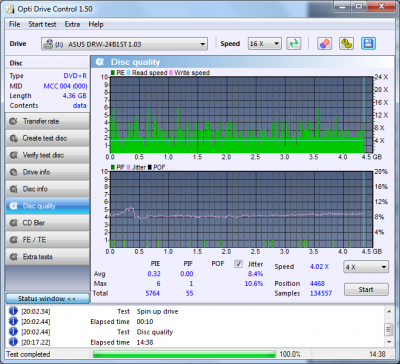Image resolution: width=400 pixels, height=364 pixels.
Task: Open the Extra tests panel
Action: coord(47,257)
